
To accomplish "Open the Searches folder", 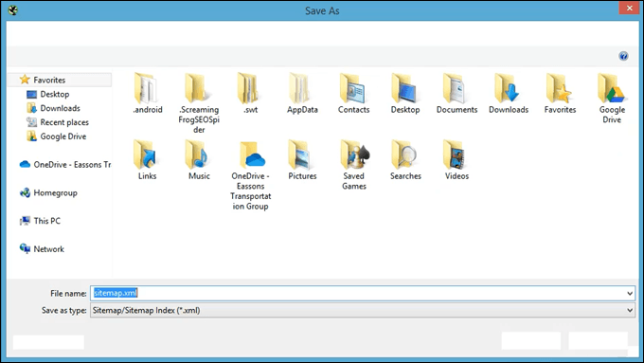I will (405, 159).
